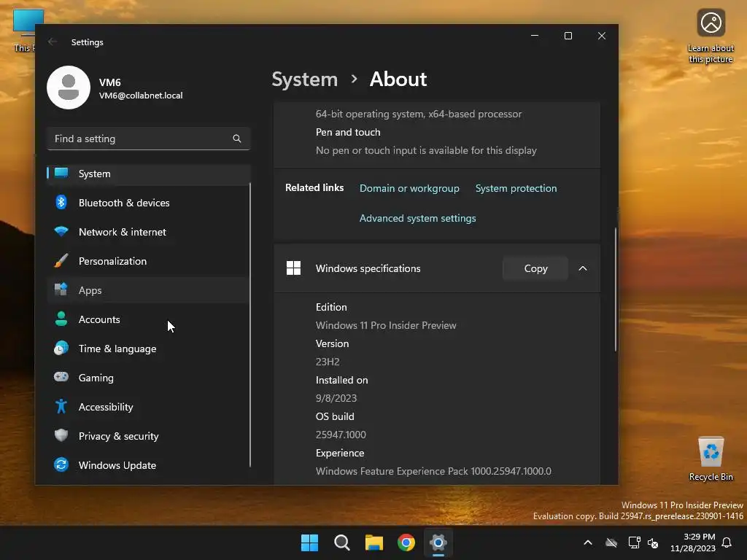Open System protection link
Image resolution: width=747 pixels, height=560 pixels.
point(516,188)
